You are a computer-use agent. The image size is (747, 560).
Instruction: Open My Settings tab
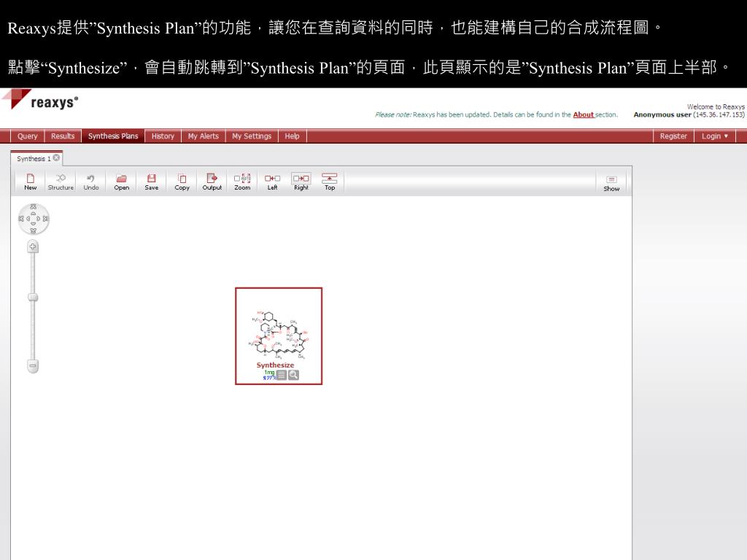(x=252, y=136)
